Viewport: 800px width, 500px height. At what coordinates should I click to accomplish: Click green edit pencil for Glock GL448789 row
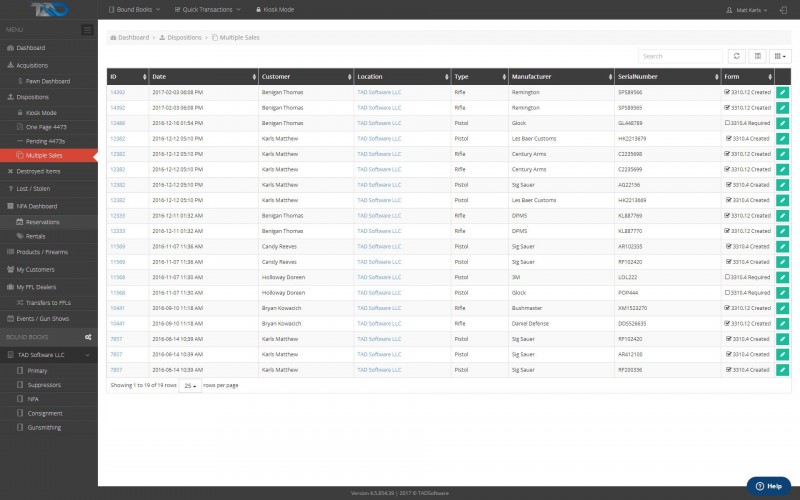[x=782, y=123]
